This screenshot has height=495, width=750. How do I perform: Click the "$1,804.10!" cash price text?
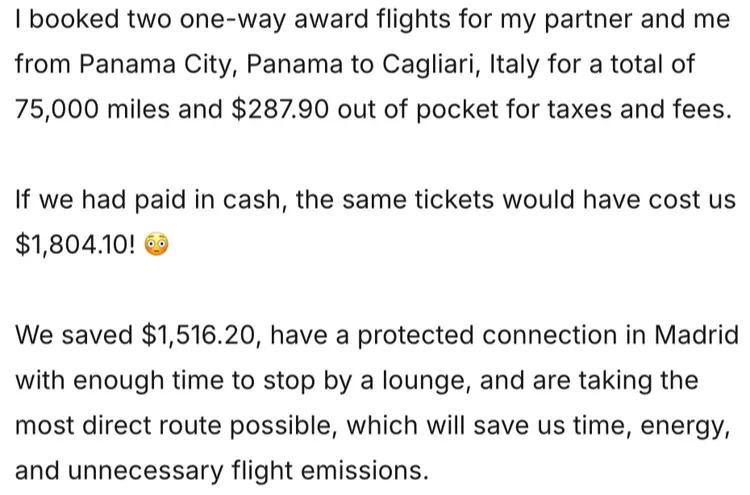coord(76,245)
